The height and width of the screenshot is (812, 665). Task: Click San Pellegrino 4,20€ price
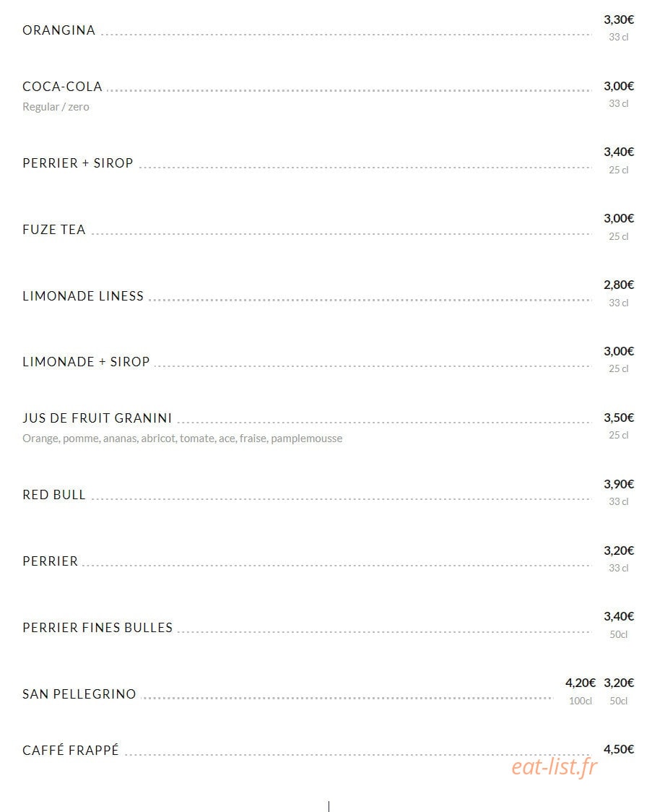580,683
